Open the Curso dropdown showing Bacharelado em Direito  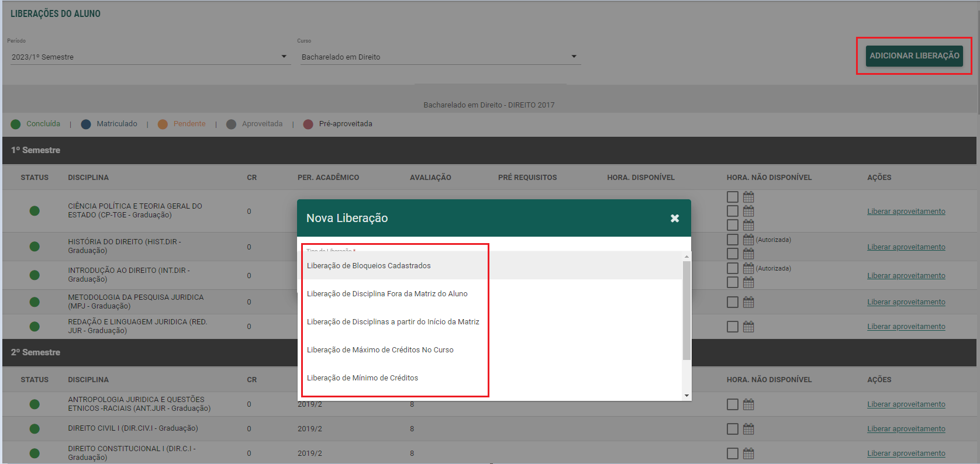[440, 57]
